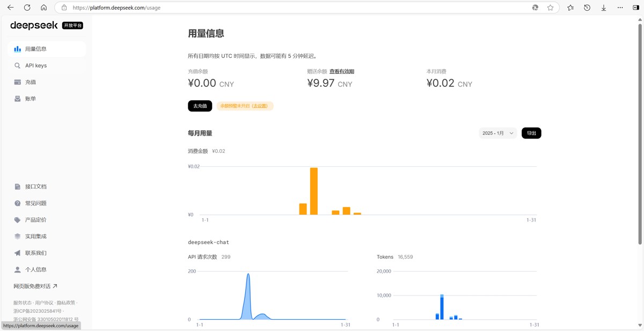Click the 导出 export button
644x331 pixels.
click(x=531, y=133)
